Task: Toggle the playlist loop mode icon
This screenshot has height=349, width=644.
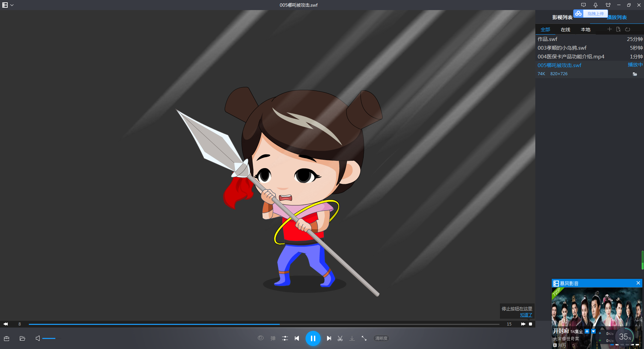Action: pyautogui.click(x=628, y=29)
